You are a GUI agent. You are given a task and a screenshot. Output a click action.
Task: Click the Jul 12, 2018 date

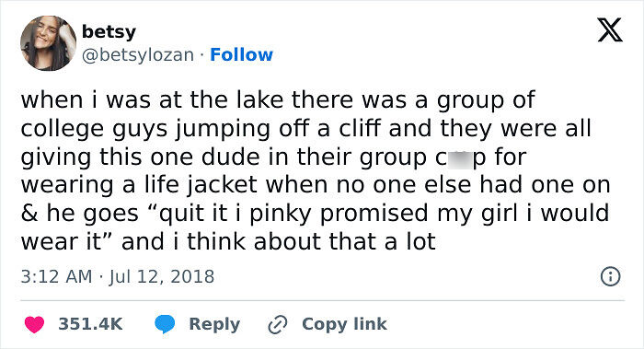click(161, 276)
